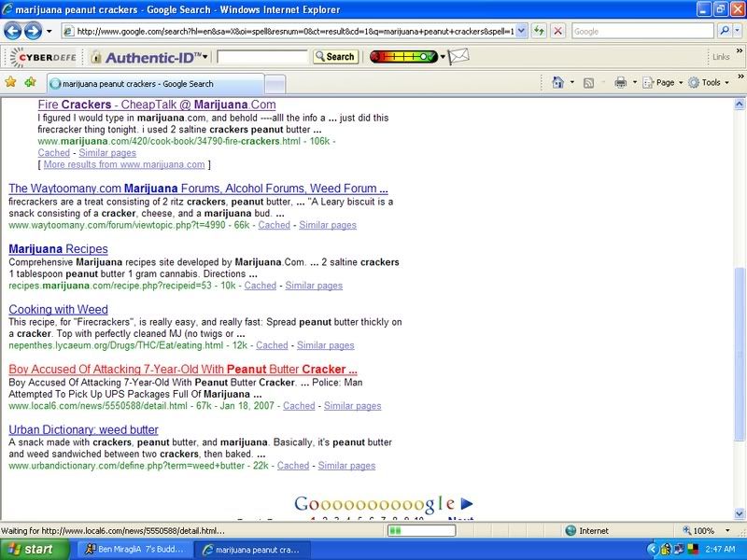
Task: Click the Home icon
Action: point(557,82)
